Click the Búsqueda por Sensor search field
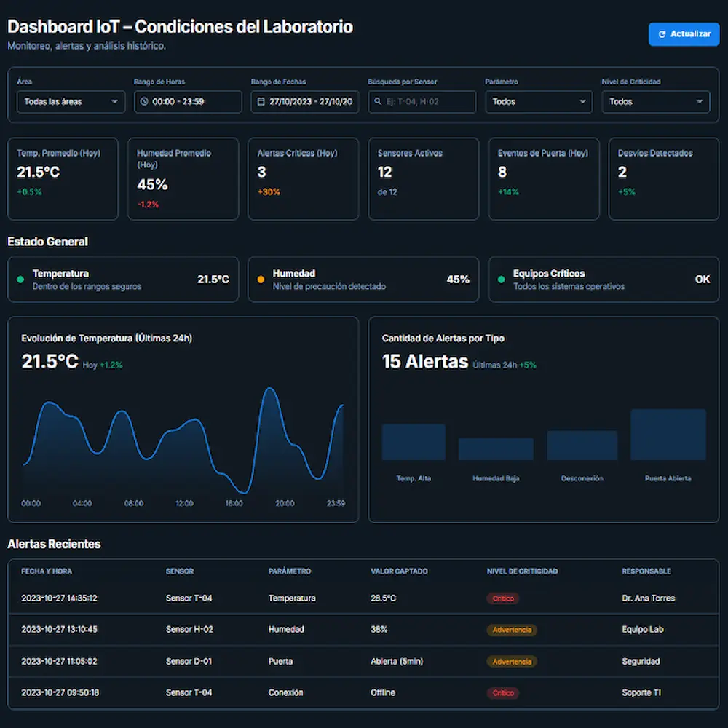This screenshot has width=728, height=728. 422,102
